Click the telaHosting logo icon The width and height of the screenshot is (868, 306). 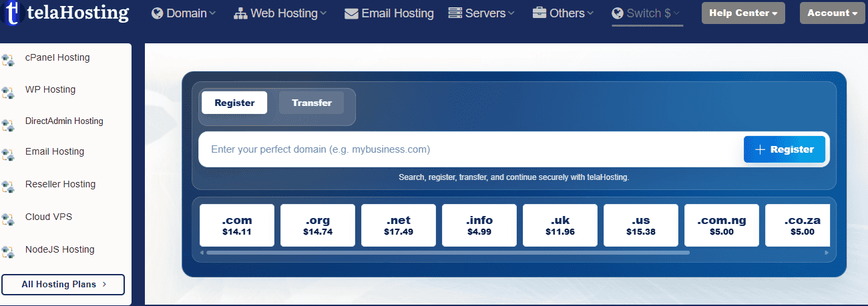point(12,12)
